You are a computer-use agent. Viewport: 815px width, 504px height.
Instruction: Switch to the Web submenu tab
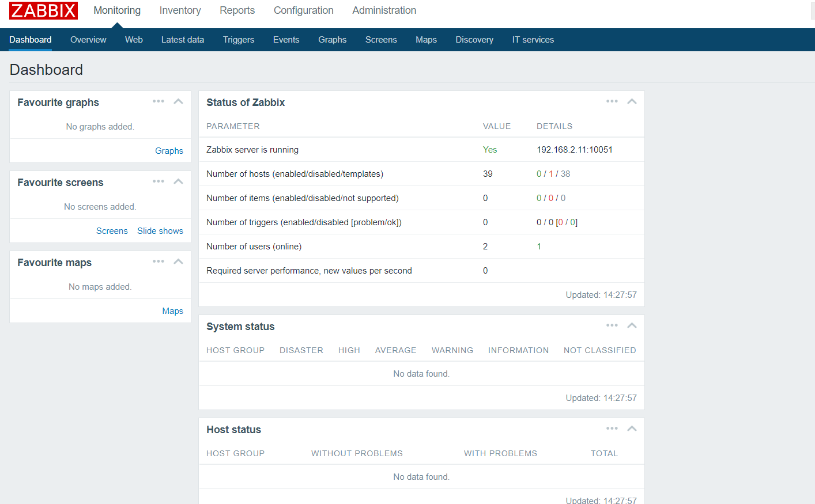click(x=134, y=40)
